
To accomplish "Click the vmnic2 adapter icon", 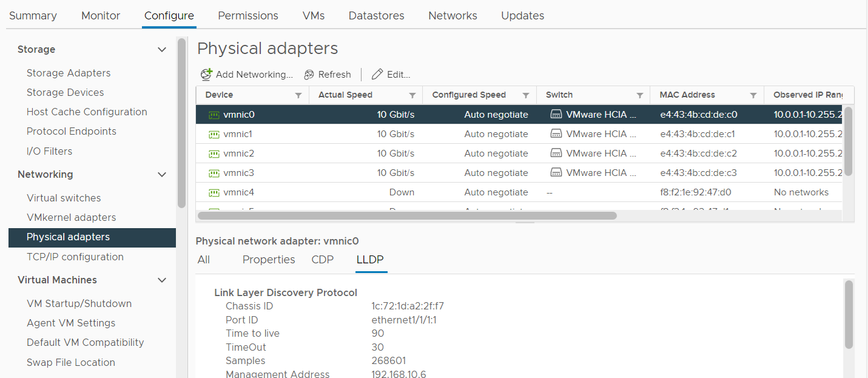I will coord(214,153).
